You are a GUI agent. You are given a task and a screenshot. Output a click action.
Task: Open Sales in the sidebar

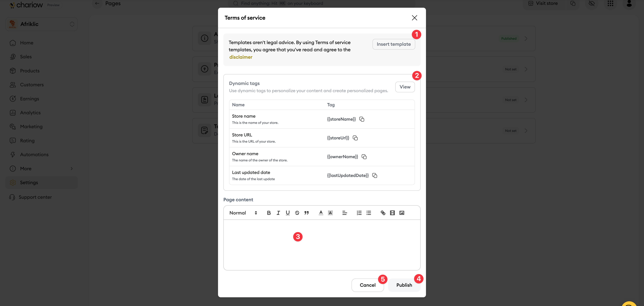pyautogui.click(x=41, y=57)
